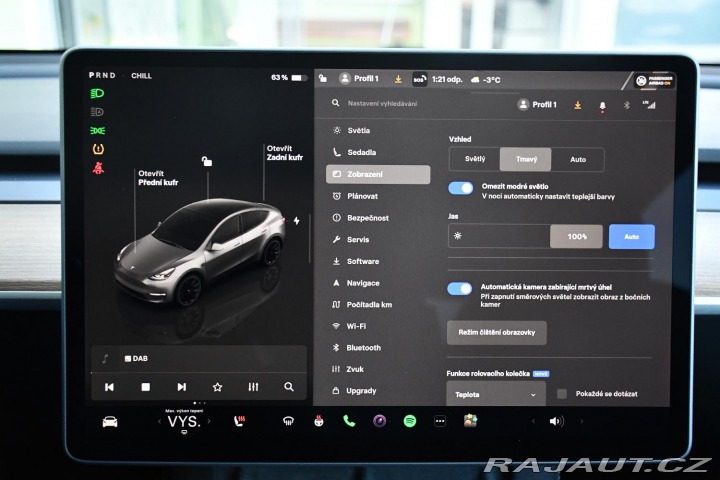Open the media equalizer icon
The width and height of the screenshot is (720, 480).
(x=253, y=387)
